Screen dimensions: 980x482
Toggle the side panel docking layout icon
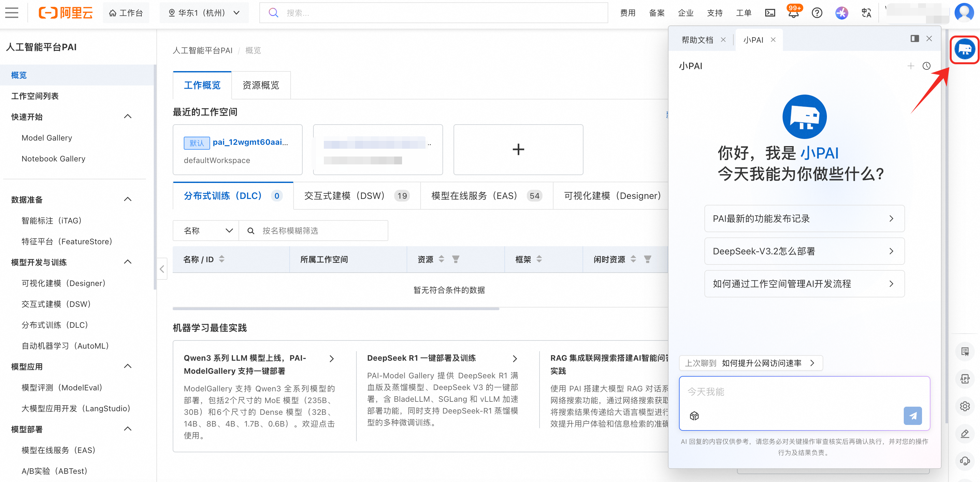(x=915, y=38)
